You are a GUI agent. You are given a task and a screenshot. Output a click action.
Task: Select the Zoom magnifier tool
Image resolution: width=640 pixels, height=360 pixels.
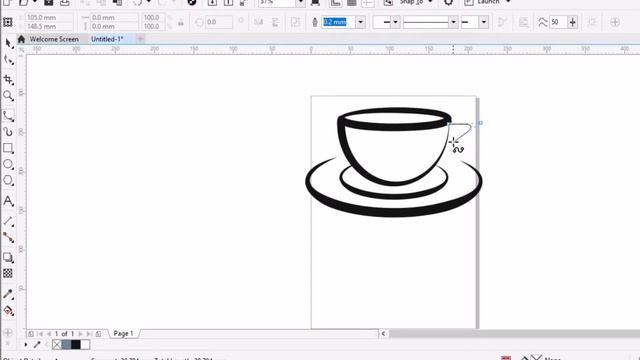(8, 96)
